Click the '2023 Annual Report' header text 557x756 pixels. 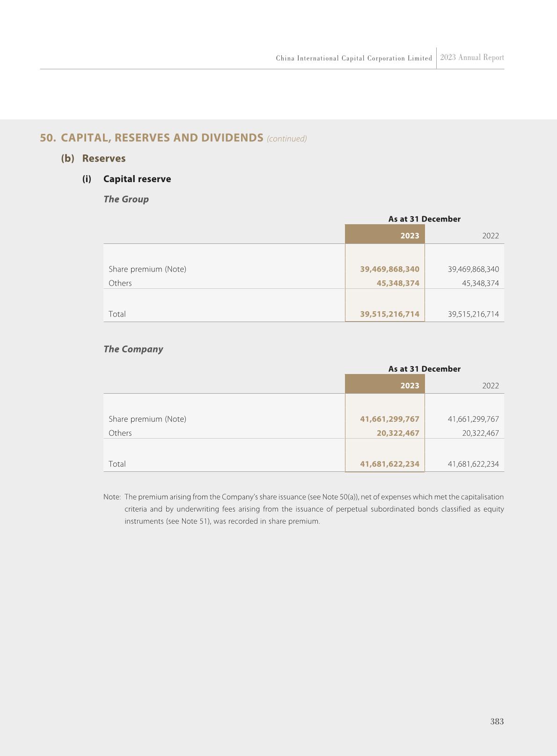click(472, 58)
